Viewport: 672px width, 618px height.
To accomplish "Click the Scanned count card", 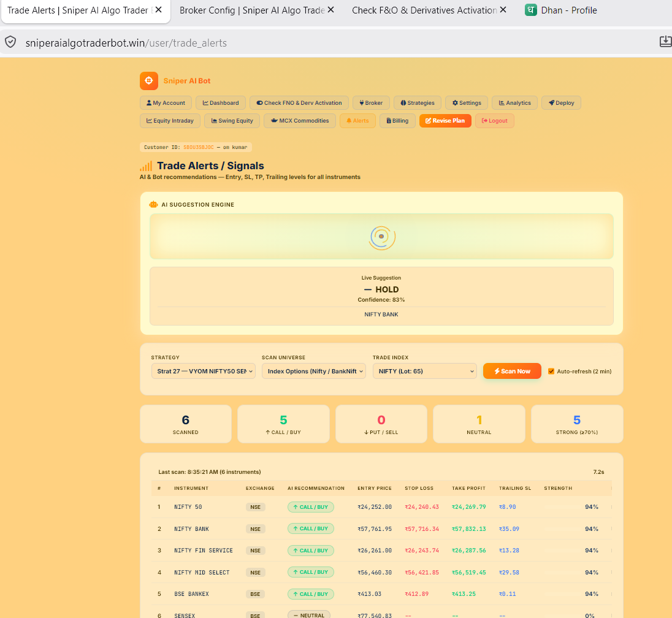I will click(186, 424).
